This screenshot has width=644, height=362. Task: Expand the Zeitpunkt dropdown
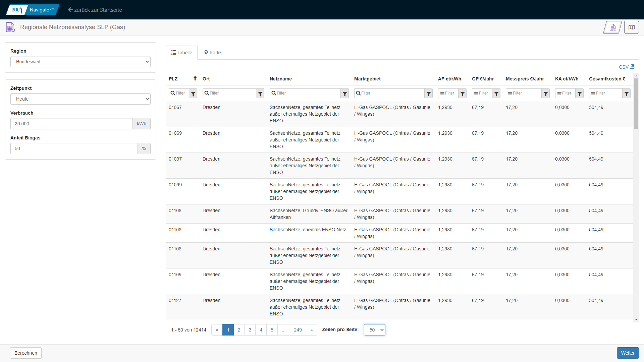[80, 99]
